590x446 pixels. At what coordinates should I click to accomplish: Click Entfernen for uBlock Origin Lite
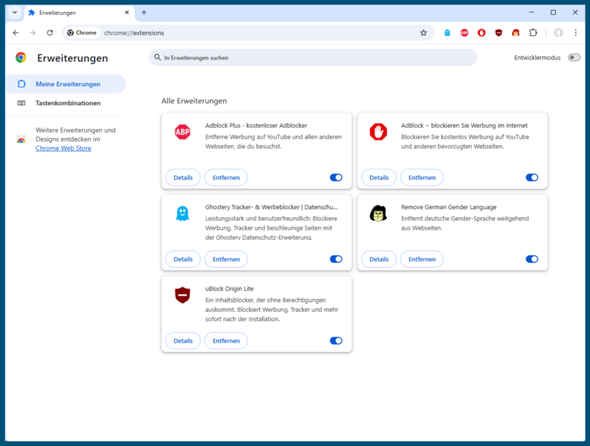226,341
